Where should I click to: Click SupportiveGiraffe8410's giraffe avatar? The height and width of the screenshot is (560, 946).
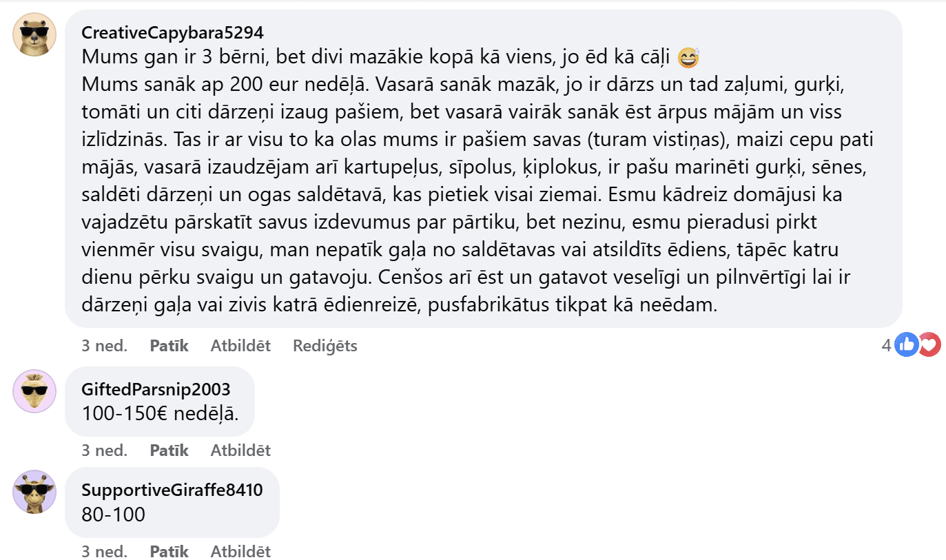[34, 492]
